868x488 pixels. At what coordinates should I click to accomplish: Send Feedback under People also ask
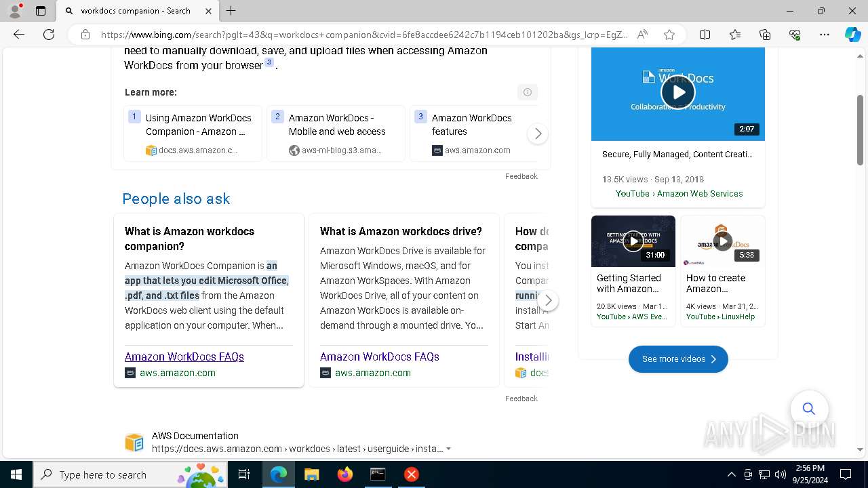coord(521,399)
